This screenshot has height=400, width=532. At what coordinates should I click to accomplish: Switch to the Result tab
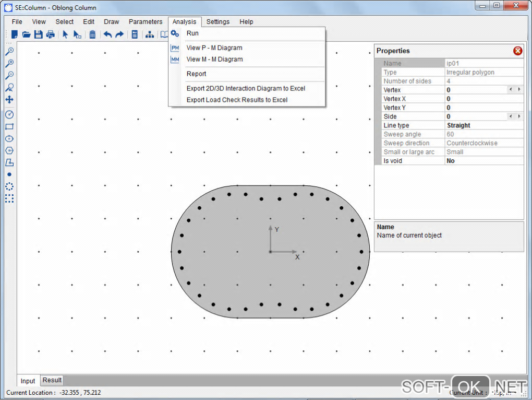click(x=52, y=380)
